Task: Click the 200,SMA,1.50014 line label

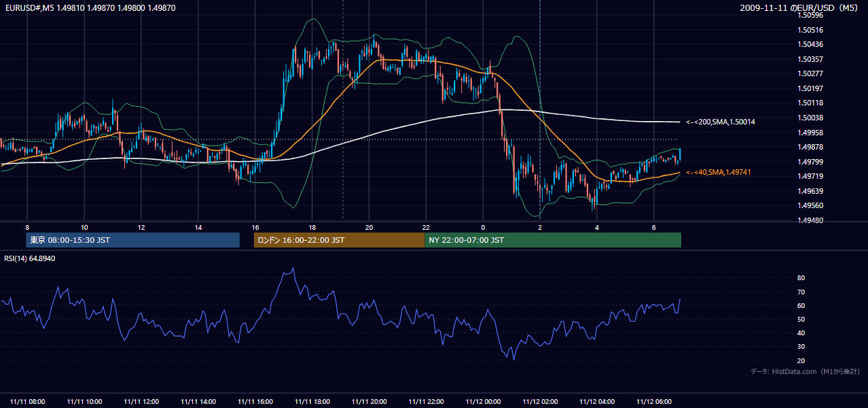Action: [721, 122]
